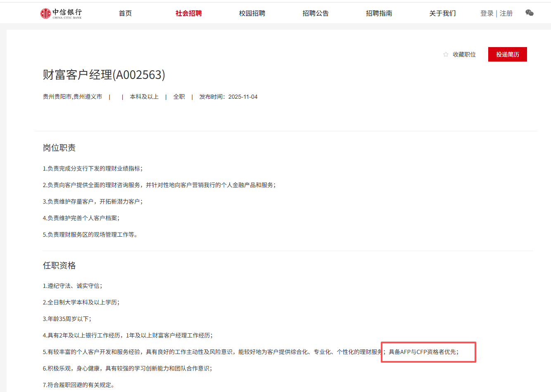
Task: Go to 首页 home page
Action: 125,13
